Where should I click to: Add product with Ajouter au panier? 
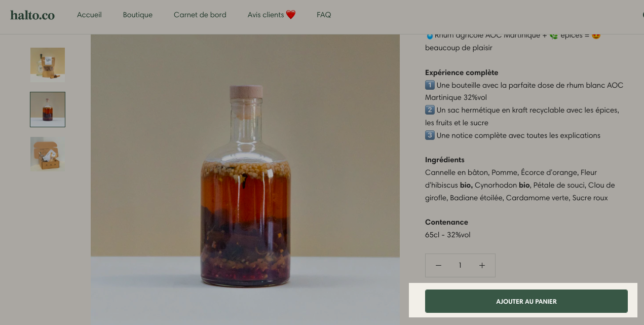pyautogui.click(x=526, y=301)
